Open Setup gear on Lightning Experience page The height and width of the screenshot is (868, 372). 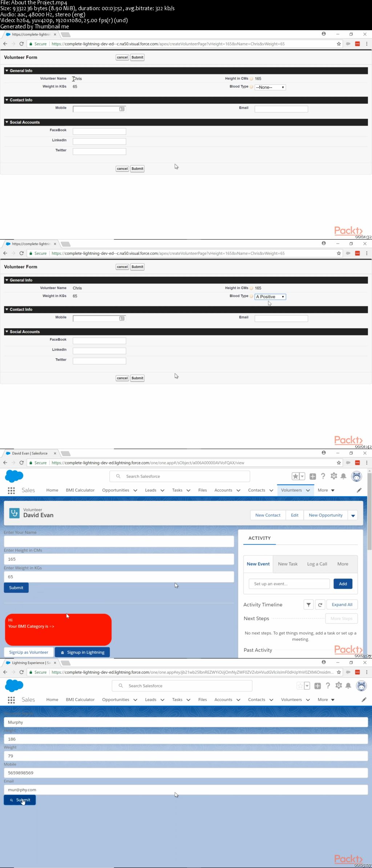pyautogui.click(x=339, y=685)
